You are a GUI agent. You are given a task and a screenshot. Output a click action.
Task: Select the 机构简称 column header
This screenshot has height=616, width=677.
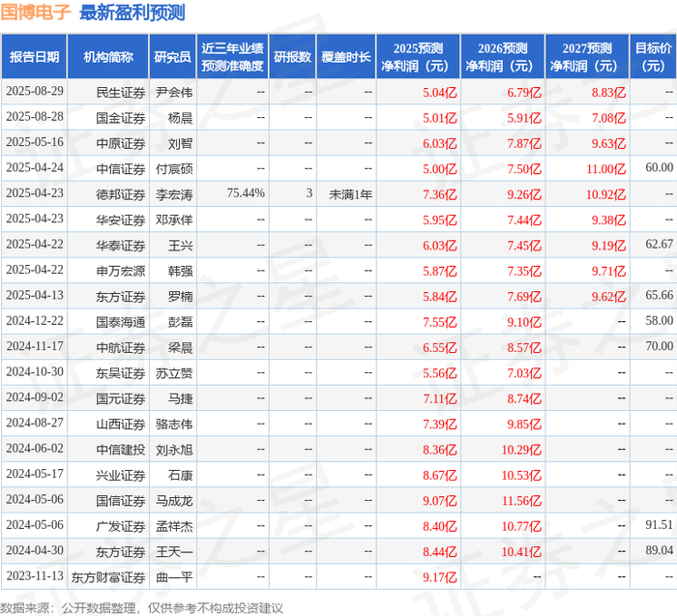click(x=108, y=56)
